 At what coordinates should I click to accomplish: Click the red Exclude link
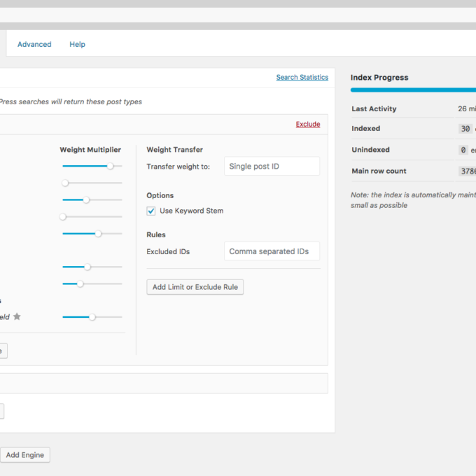[x=307, y=125]
